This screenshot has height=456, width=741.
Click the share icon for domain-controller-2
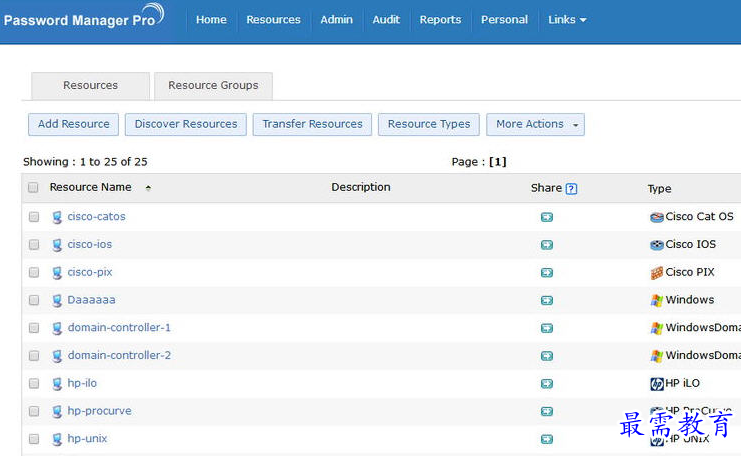point(547,356)
